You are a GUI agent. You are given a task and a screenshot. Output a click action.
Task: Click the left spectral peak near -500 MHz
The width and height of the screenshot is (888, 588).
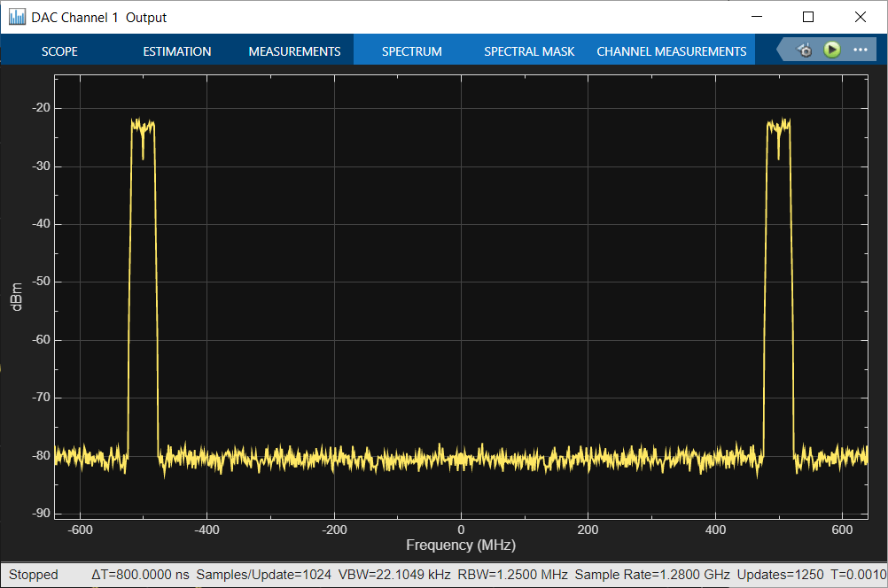[143, 127]
